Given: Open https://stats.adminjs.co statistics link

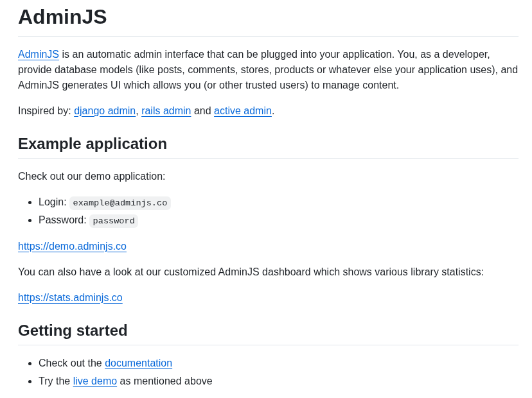Looking at the screenshot, I should click(x=70, y=298).
